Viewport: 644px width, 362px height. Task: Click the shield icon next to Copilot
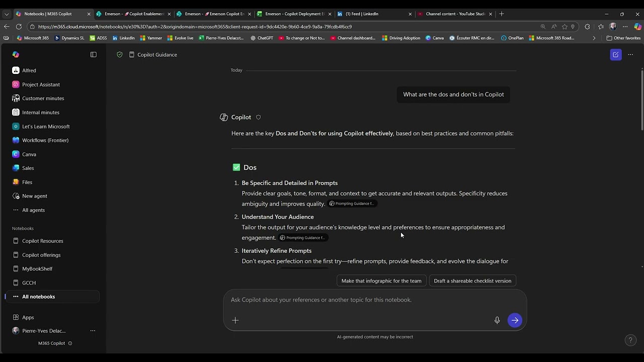pyautogui.click(x=259, y=117)
